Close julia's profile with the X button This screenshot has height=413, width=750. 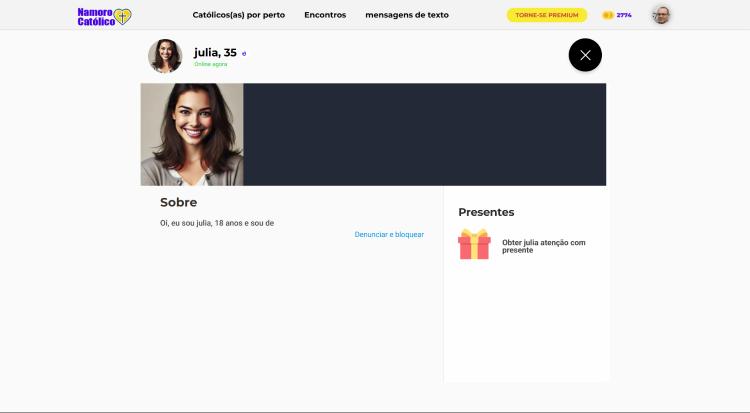coord(585,55)
